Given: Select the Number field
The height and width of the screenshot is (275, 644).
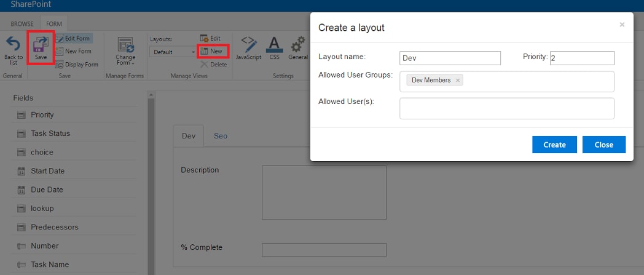Looking at the screenshot, I should coord(74,246).
